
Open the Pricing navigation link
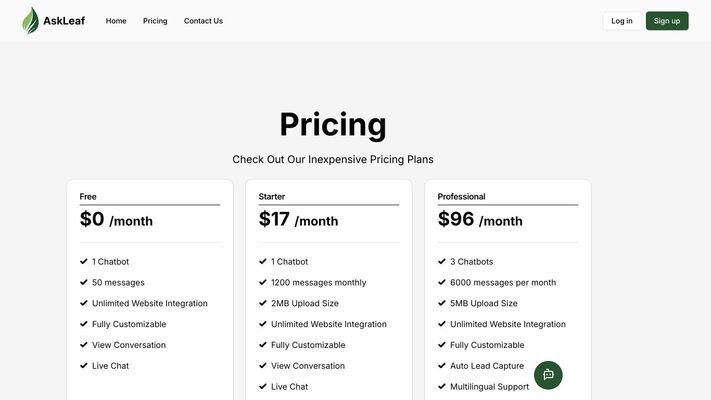(x=155, y=21)
